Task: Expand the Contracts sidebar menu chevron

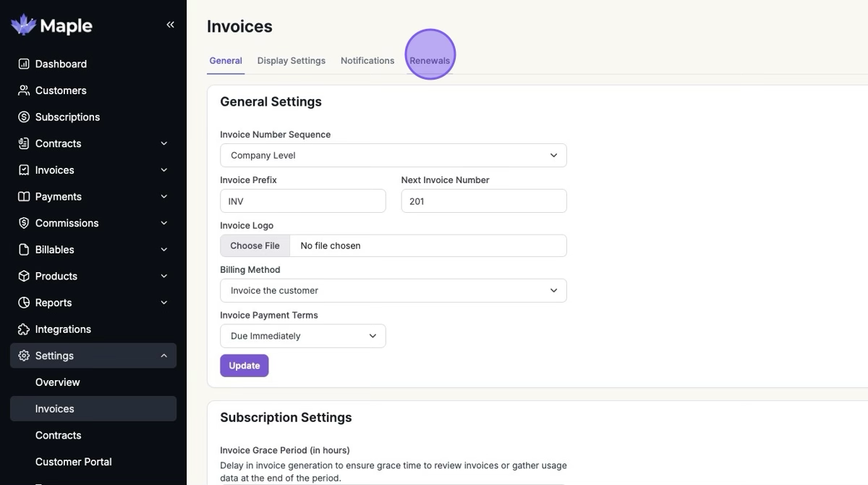Action: click(x=164, y=143)
